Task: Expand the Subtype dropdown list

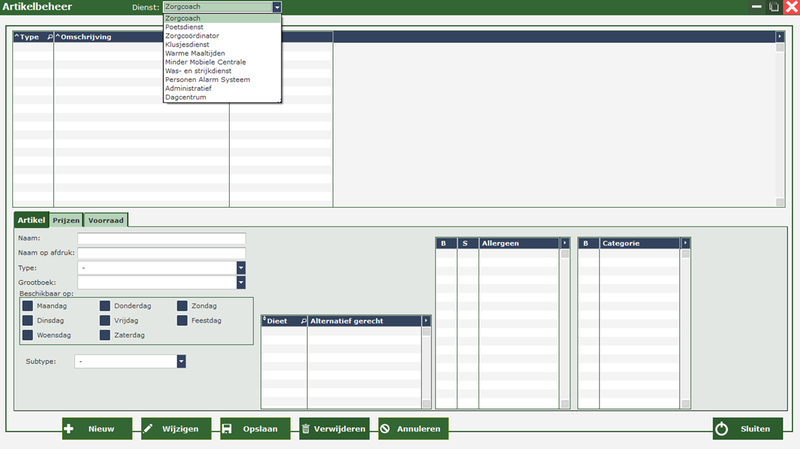Action: click(181, 361)
